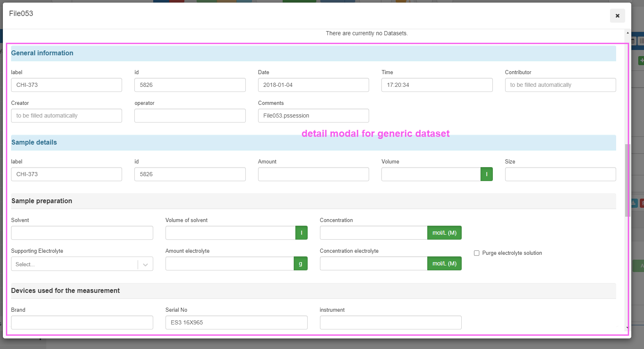Screen dimensions: 644x349
Task: Click into the Solvent input field
Action: click(x=82, y=233)
